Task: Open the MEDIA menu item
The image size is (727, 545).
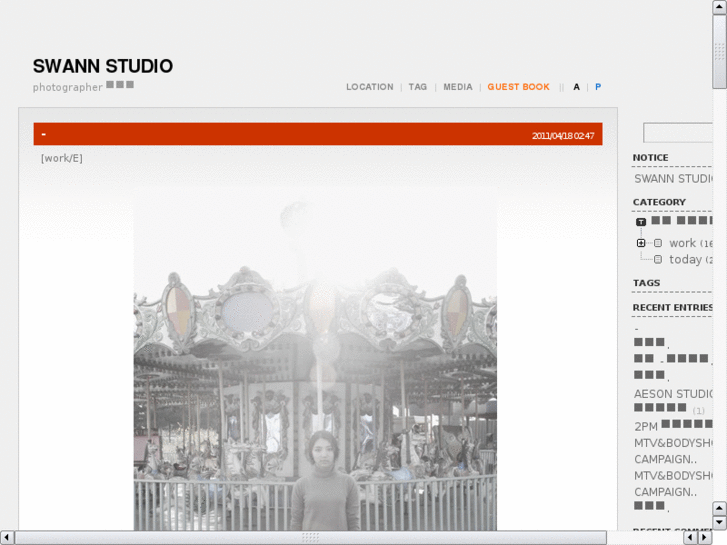Action: coord(458,87)
